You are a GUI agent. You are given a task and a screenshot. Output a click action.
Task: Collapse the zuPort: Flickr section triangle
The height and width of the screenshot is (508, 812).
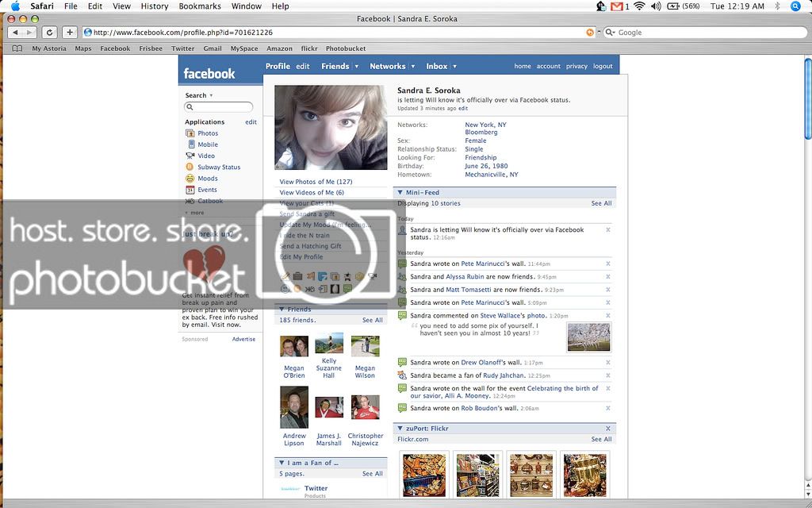point(400,429)
